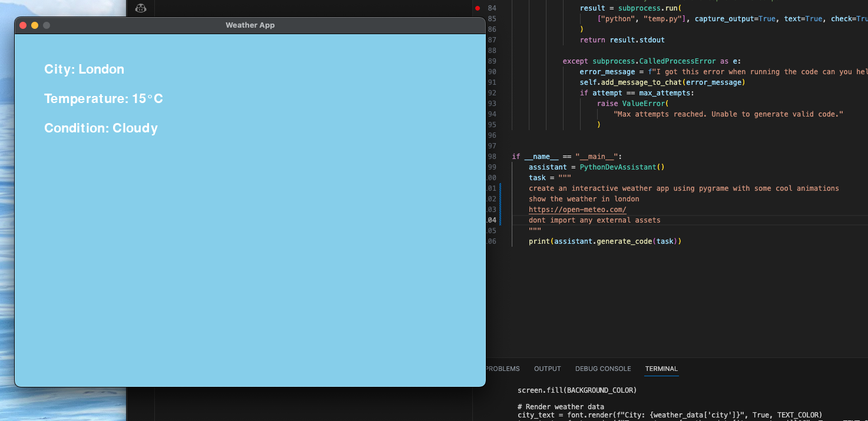Open the https://open-meteo.com/ link in code
868x421 pixels.
click(577, 210)
